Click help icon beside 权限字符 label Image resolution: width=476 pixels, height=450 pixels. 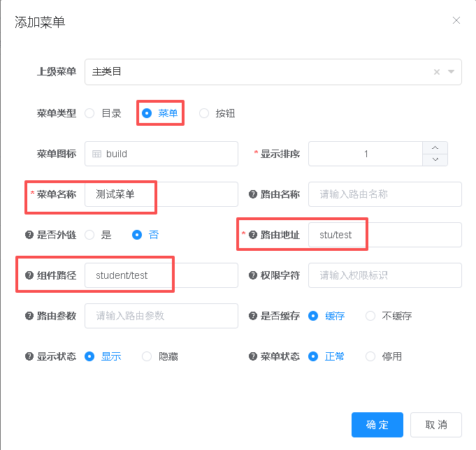(x=253, y=275)
